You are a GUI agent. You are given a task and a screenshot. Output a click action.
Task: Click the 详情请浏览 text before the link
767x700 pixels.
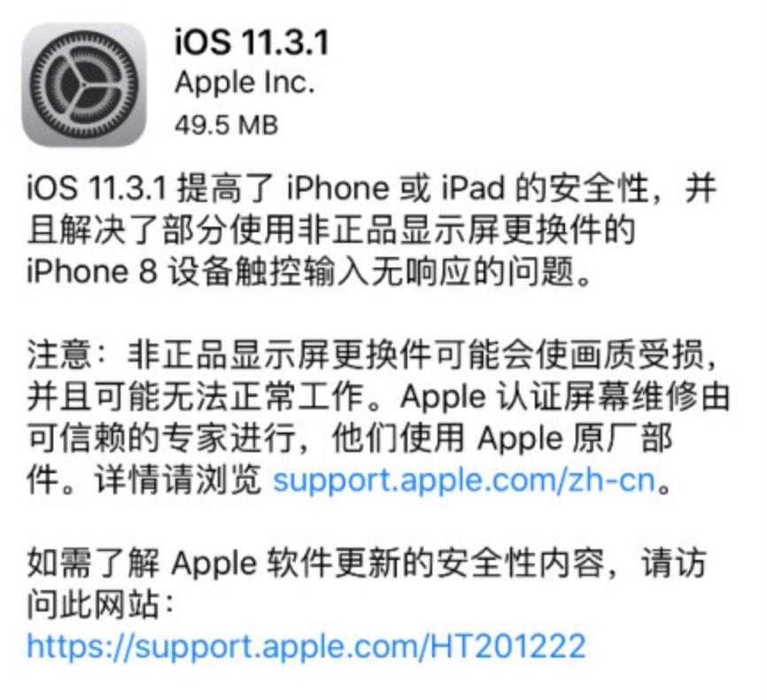tap(177, 480)
